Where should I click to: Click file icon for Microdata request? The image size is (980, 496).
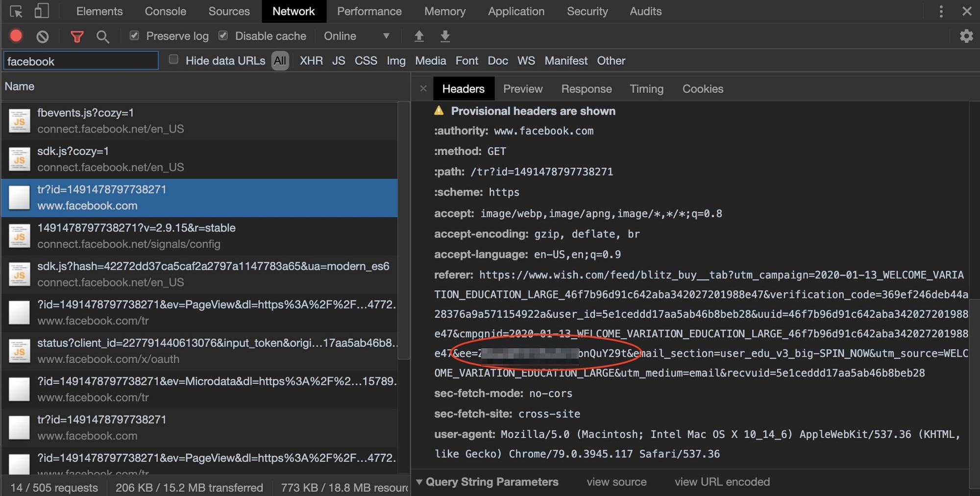click(20, 389)
